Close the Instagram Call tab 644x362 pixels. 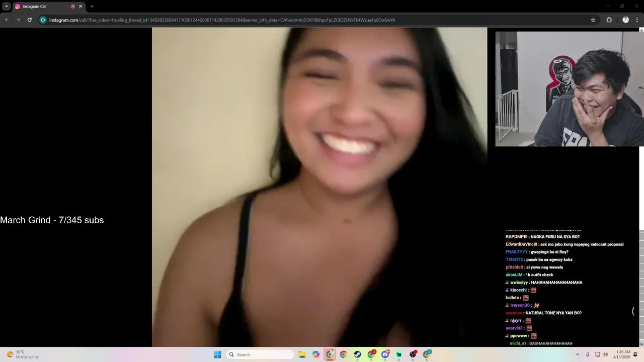click(x=80, y=7)
